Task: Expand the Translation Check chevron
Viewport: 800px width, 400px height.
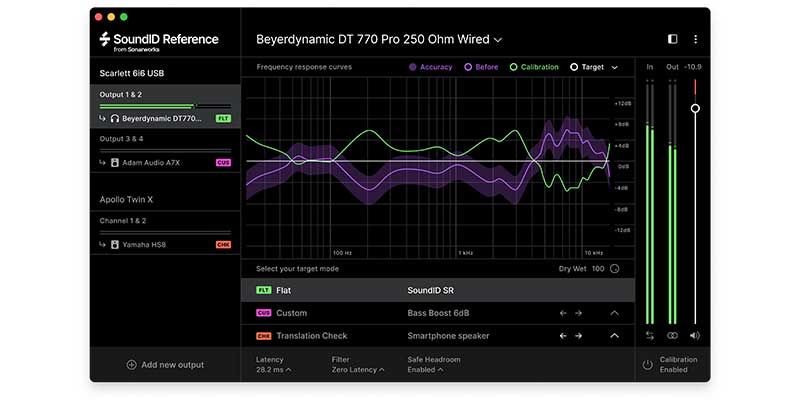Action: pos(614,336)
